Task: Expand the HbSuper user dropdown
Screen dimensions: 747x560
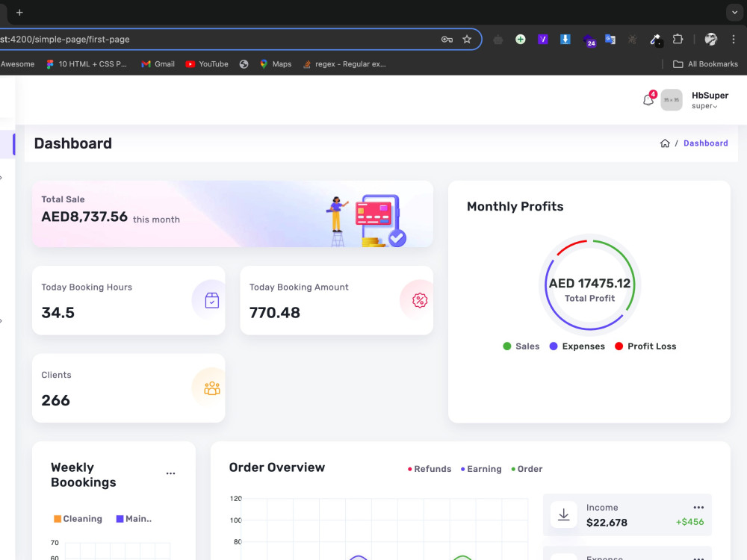Action: tap(710, 100)
